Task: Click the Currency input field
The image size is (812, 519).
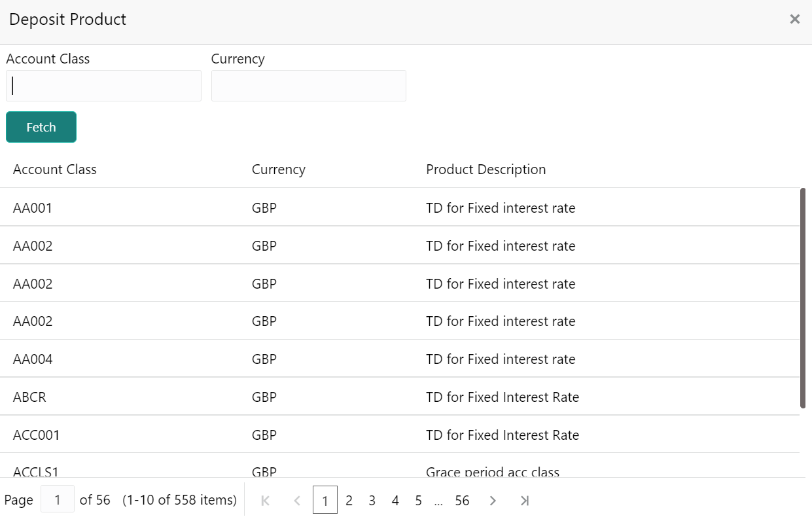Action: click(x=308, y=86)
